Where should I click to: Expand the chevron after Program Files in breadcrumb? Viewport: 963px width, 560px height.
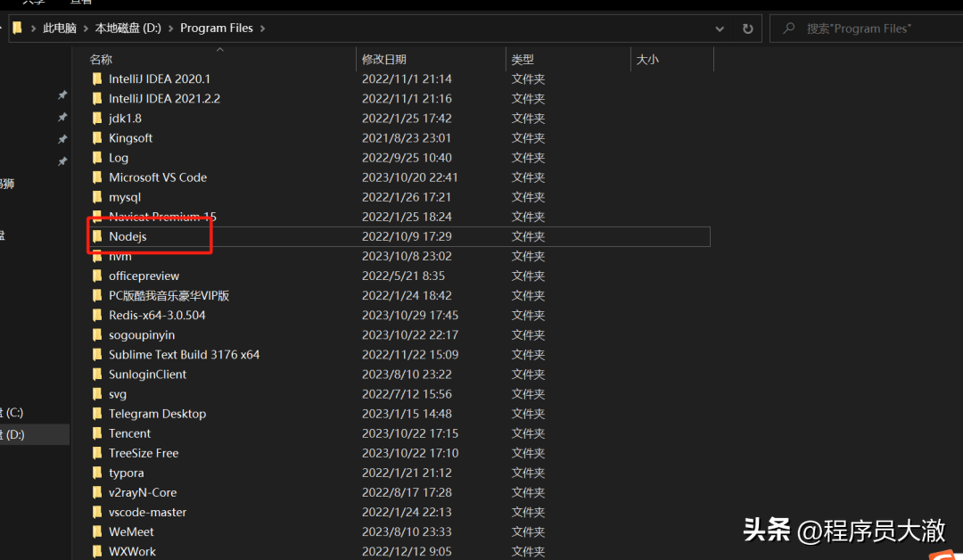click(x=263, y=29)
